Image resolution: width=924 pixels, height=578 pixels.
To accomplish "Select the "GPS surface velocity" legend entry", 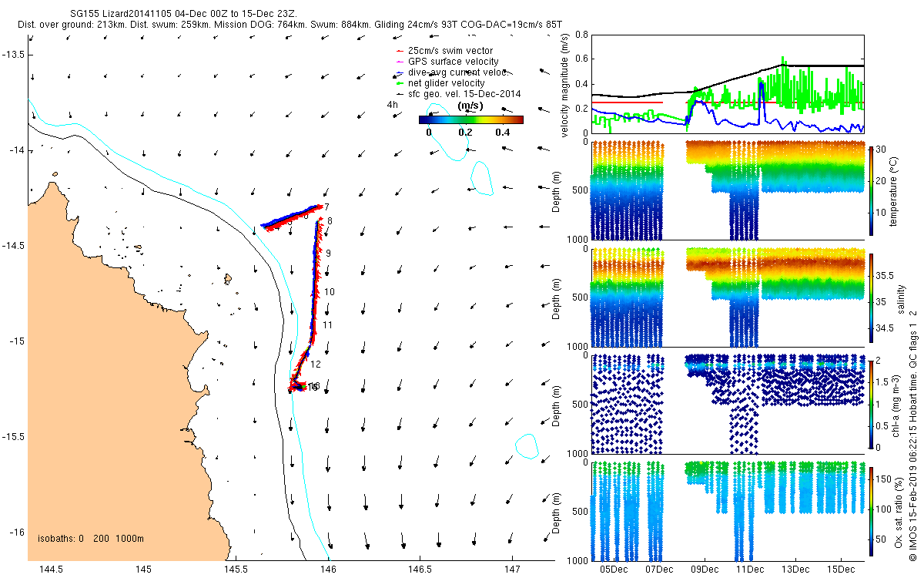I will click(x=453, y=62).
